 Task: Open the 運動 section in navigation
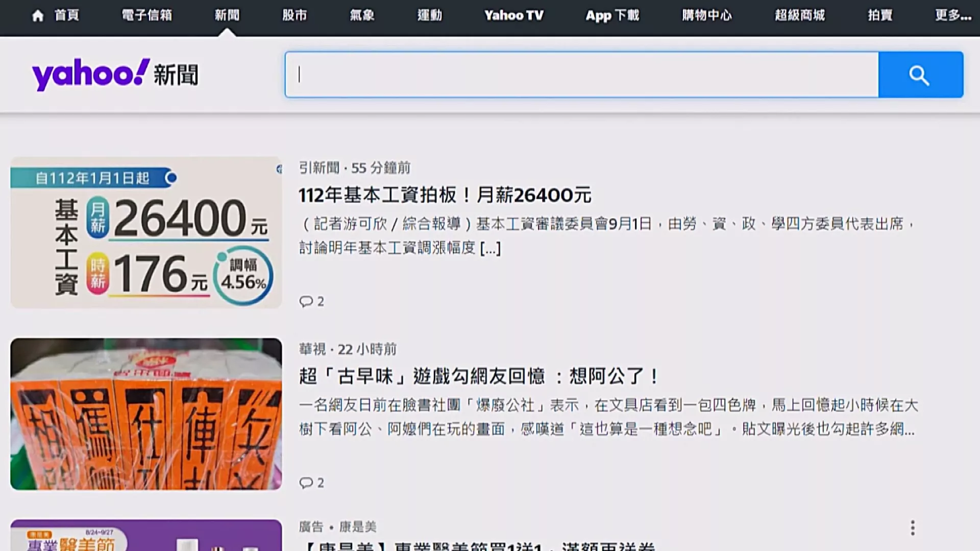(430, 15)
